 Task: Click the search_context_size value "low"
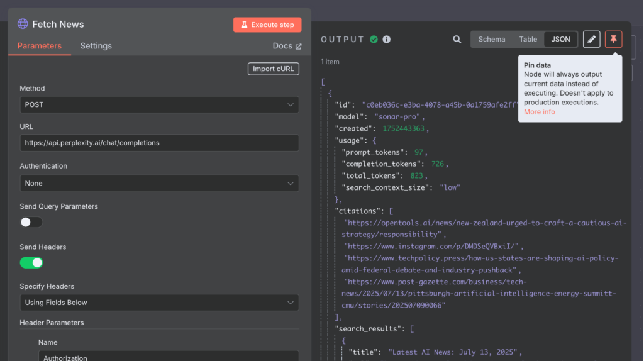[x=450, y=187]
